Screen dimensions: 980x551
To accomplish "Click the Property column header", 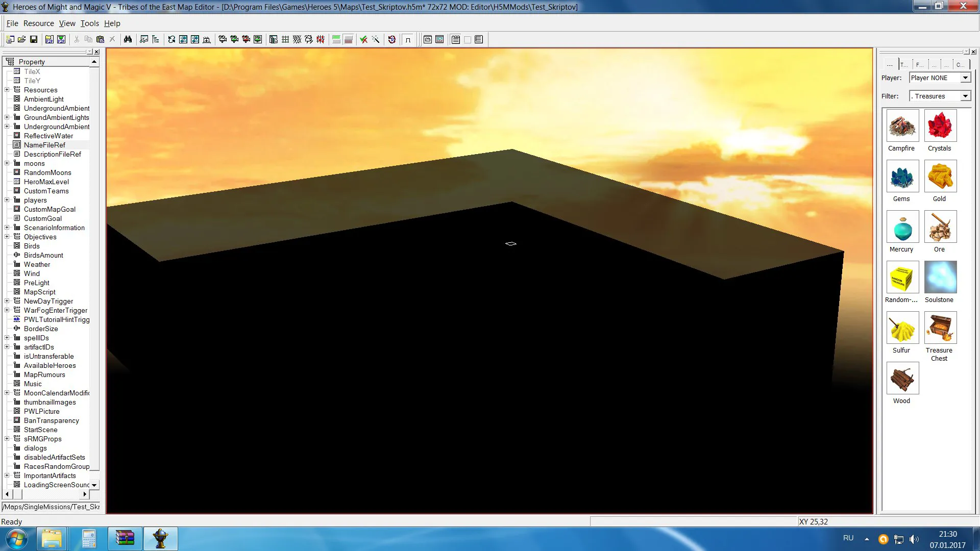I will (46, 62).
